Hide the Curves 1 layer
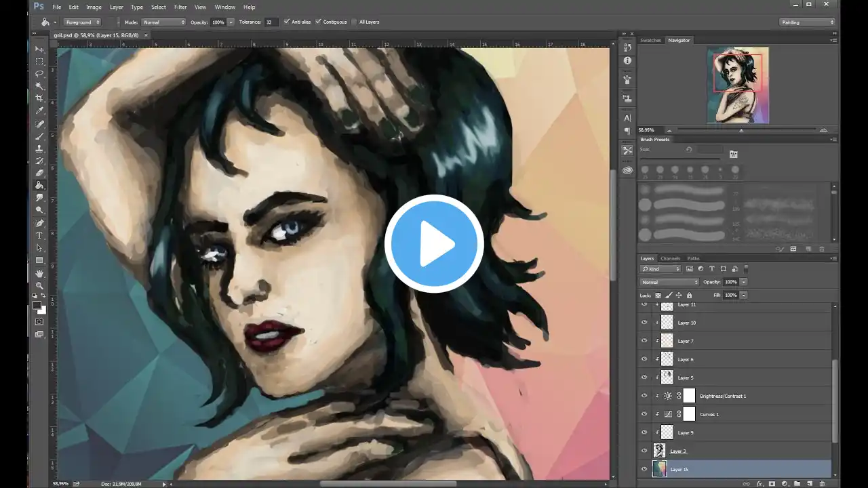This screenshot has width=868, height=488. click(x=644, y=414)
